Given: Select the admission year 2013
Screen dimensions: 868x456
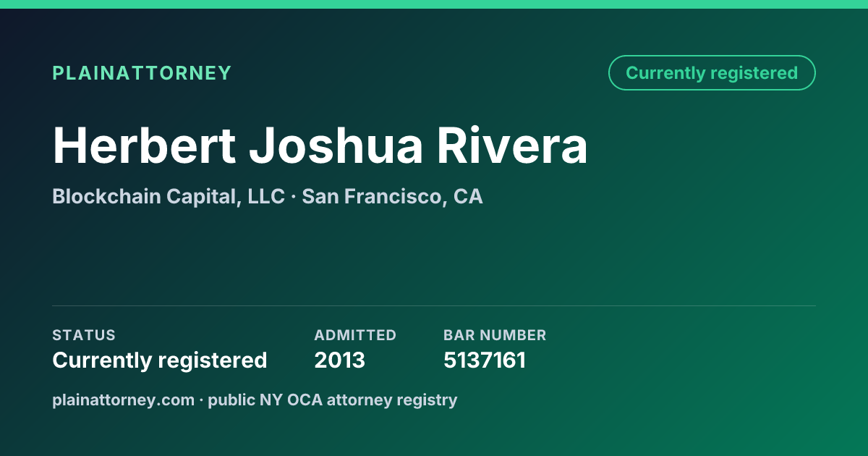Looking at the screenshot, I should tap(340, 360).
